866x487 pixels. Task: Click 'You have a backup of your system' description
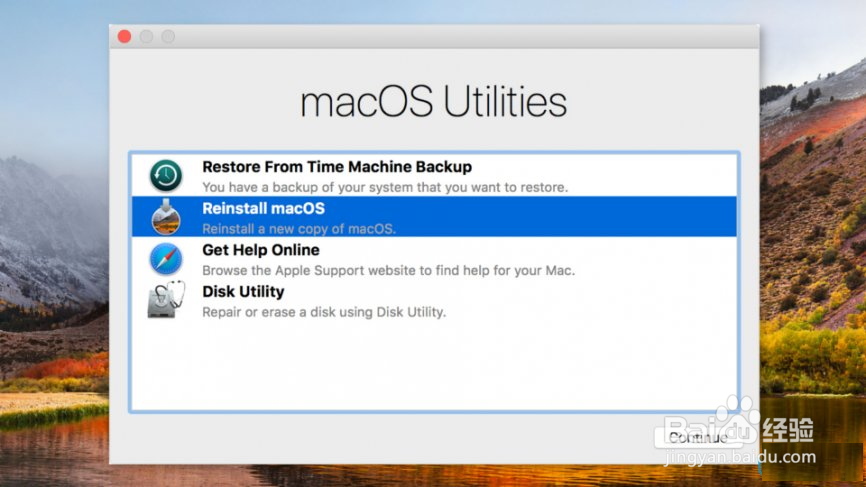coord(385,187)
